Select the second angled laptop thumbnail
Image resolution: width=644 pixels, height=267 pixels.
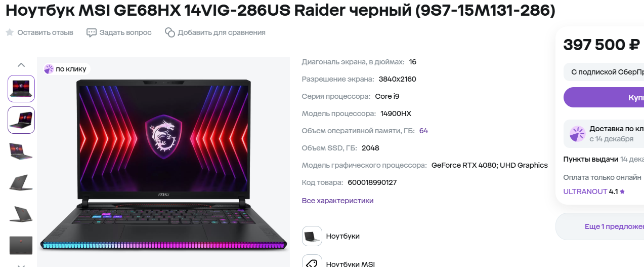click(21, 120)
